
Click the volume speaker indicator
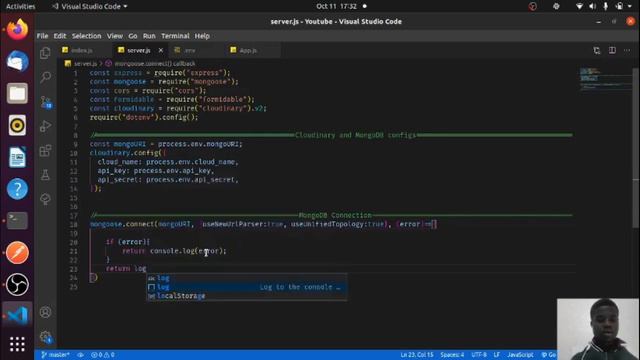tap(593, 6)
